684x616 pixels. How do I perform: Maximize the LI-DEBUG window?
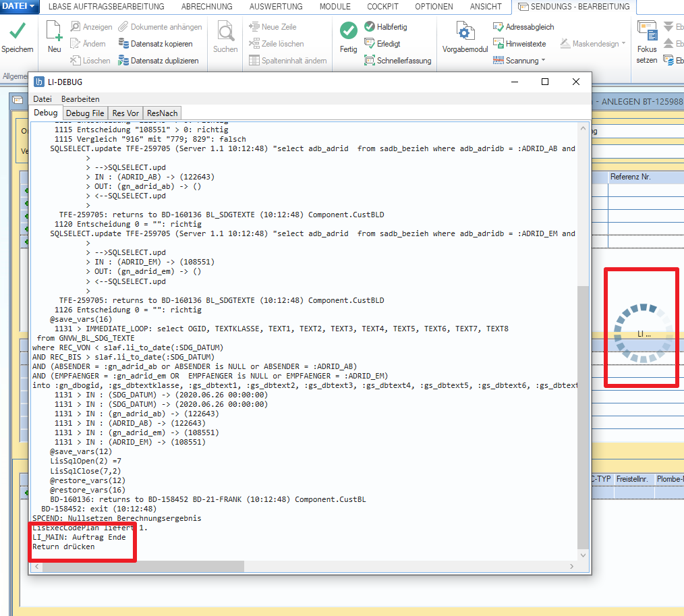click(545, 82)
